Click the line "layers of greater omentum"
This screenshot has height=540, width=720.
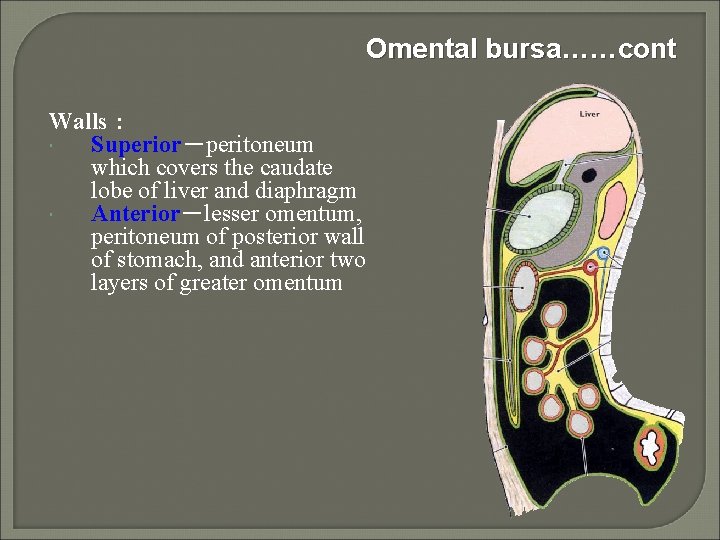point(216,283)
